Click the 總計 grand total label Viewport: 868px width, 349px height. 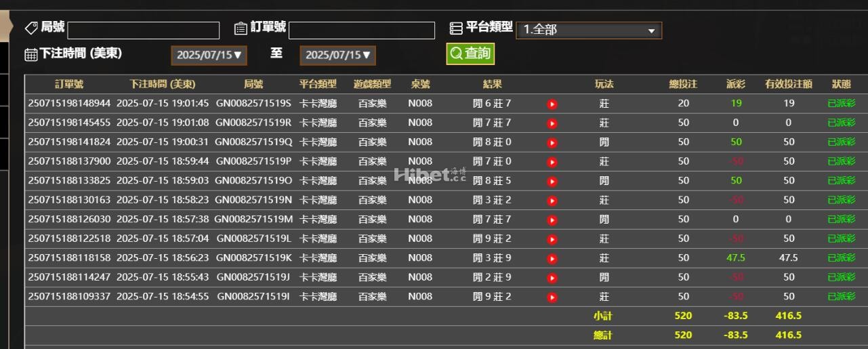pyautogui.click(x=603, y=335)
